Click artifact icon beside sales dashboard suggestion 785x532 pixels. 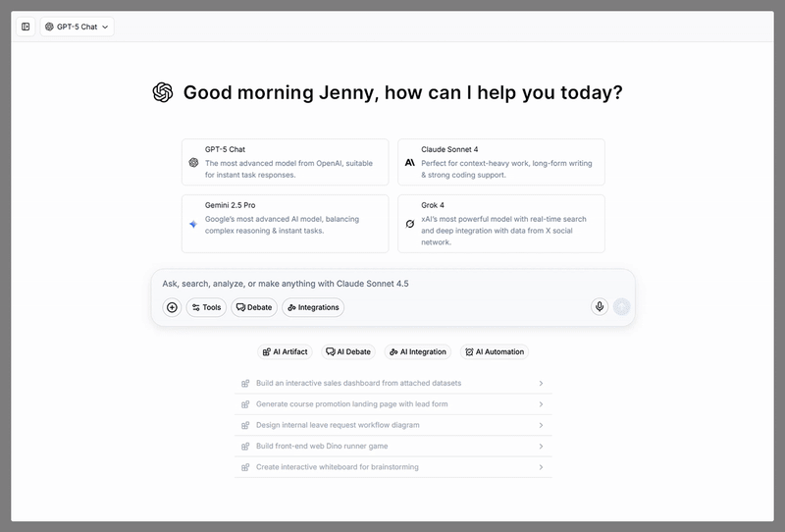pyautogui.click(x=245, y=383)
